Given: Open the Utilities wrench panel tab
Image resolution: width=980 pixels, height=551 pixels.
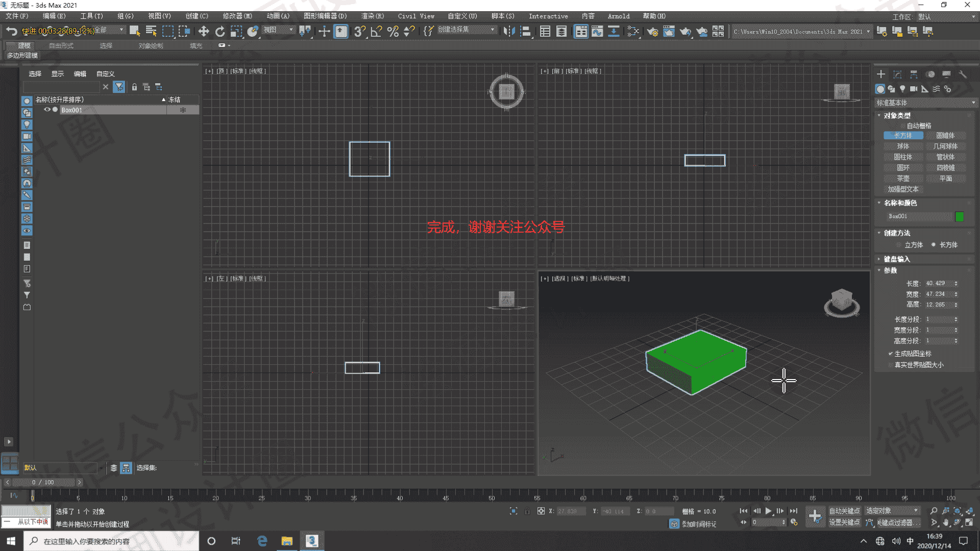Looking at the screenshot, I should [x=963, y=74].
